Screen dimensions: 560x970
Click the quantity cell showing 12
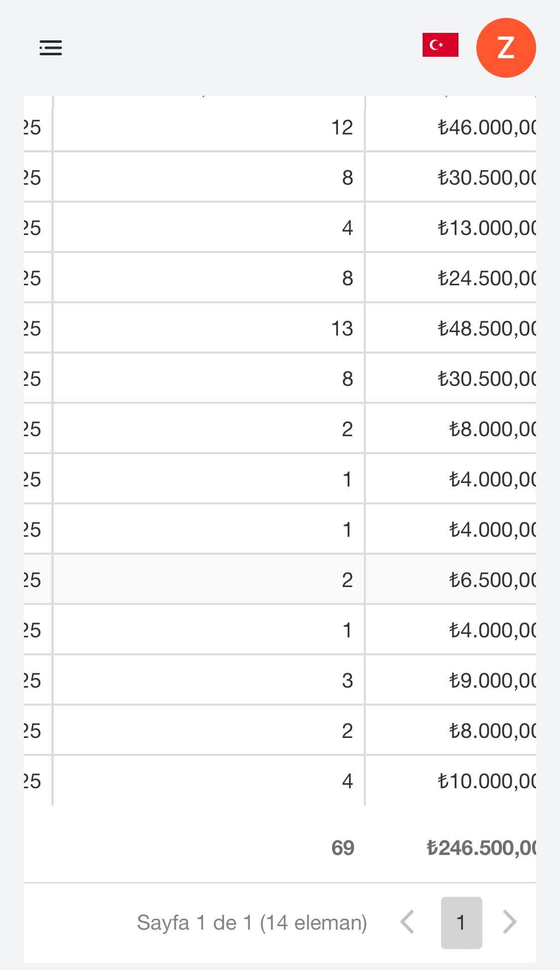pos(209,127)
